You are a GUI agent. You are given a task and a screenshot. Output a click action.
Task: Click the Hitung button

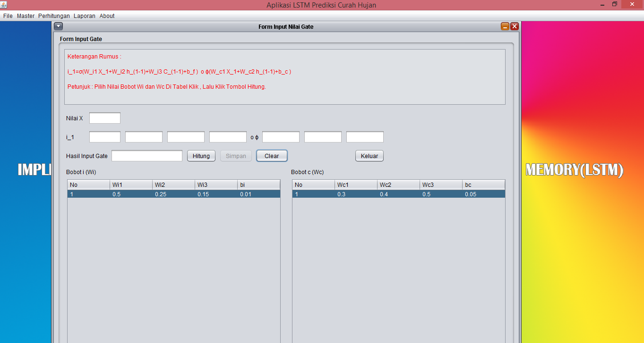tap(201, 156)
